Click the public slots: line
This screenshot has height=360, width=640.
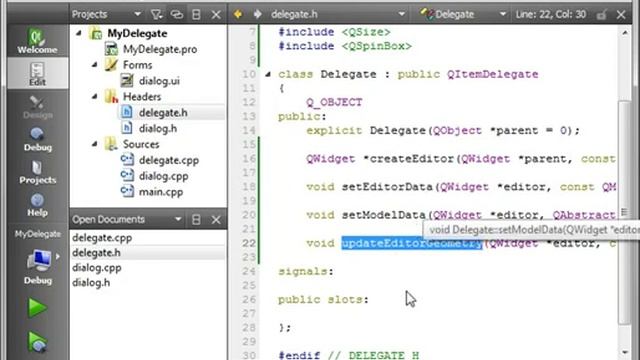coord(323,300)
